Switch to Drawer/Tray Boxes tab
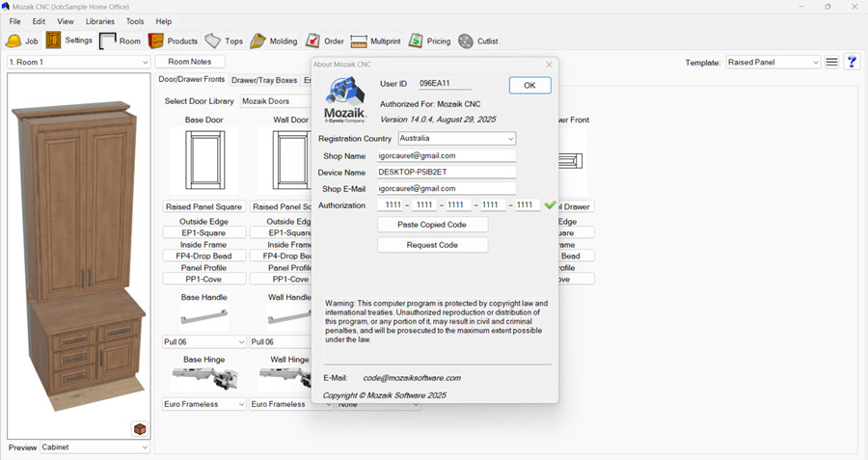The image size is (868, 460). pyautogui.click(x=264, y=80)
